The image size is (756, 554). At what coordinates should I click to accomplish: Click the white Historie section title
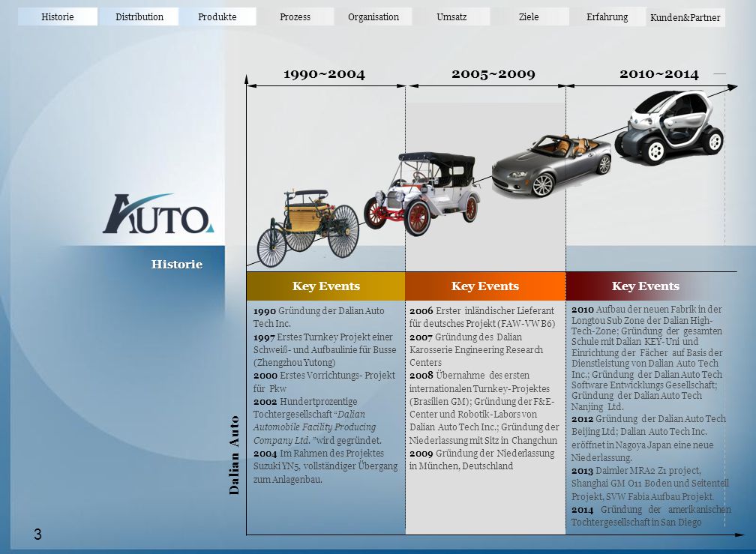177,264
